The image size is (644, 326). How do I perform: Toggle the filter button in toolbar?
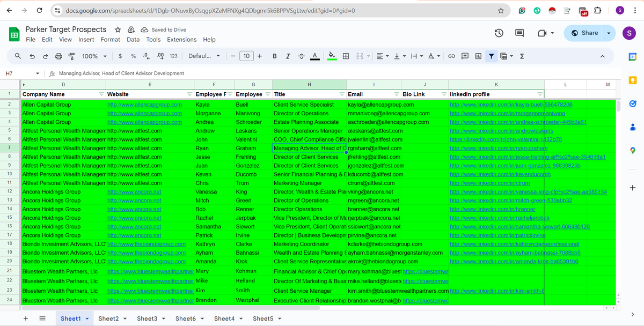pos(491,56)
